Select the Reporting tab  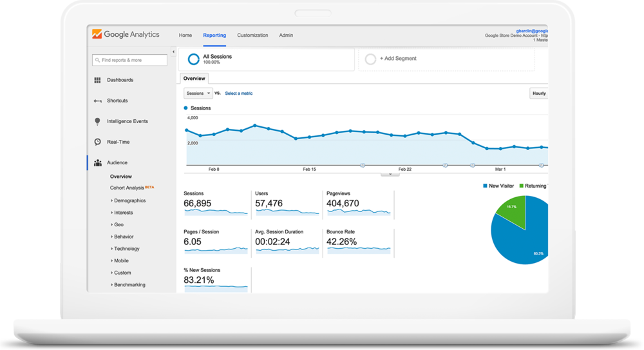(x=214, y=35)
